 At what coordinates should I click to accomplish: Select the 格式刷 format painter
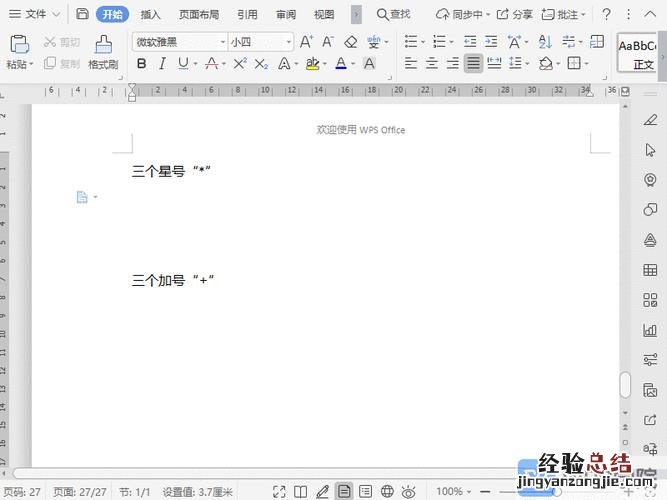103,52
